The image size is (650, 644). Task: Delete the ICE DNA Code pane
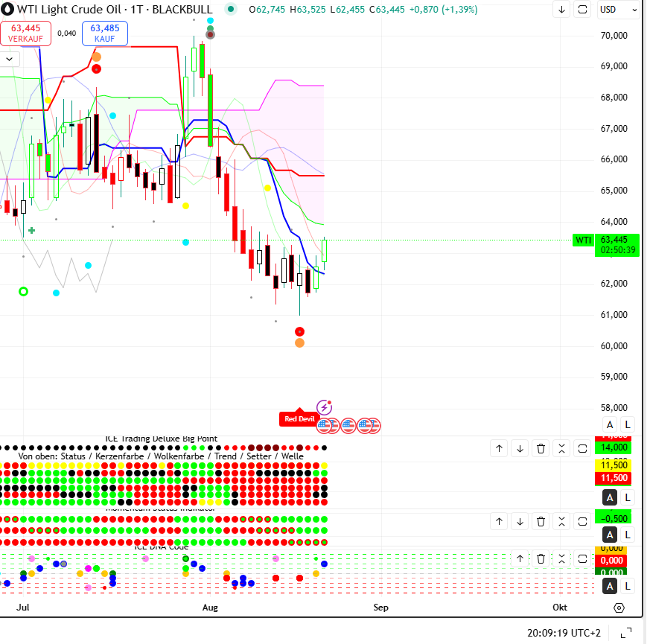tap(541, 558)
